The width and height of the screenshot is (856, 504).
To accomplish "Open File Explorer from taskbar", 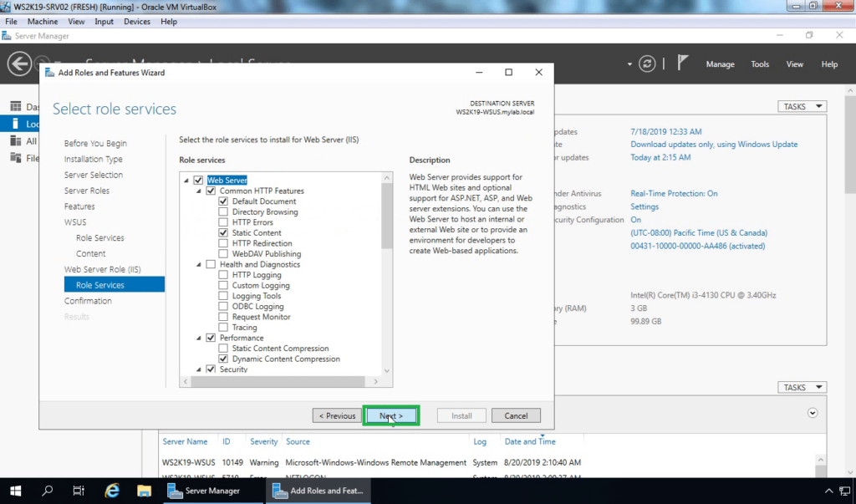I will pos(144,491).
